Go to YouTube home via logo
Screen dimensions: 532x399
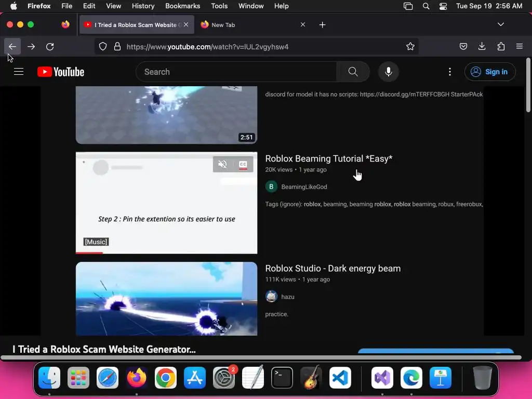61,72
